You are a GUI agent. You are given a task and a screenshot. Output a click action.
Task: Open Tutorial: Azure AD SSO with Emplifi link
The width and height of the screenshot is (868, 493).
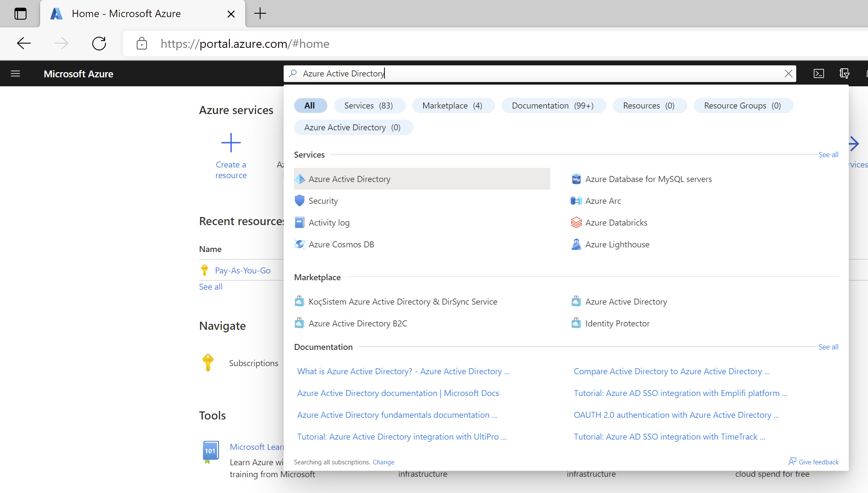tap(680, 393)
